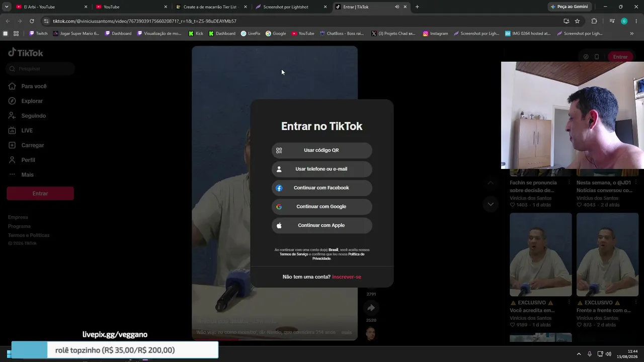This screenshot has height=362, width=644.
Task: Open the left EXCLUSIVO video thumbnail
Action: point(541,254)
